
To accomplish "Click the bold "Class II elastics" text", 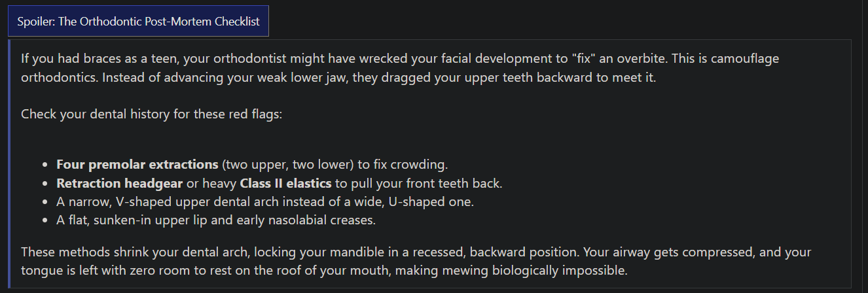I will pyautogui.click(x=287, y=183).
